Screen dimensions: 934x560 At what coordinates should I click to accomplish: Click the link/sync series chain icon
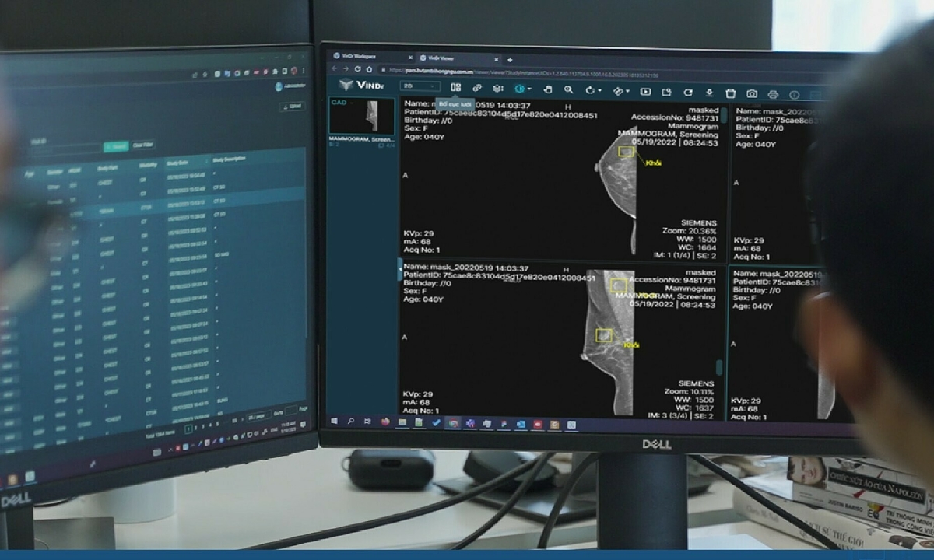(477, 89)
